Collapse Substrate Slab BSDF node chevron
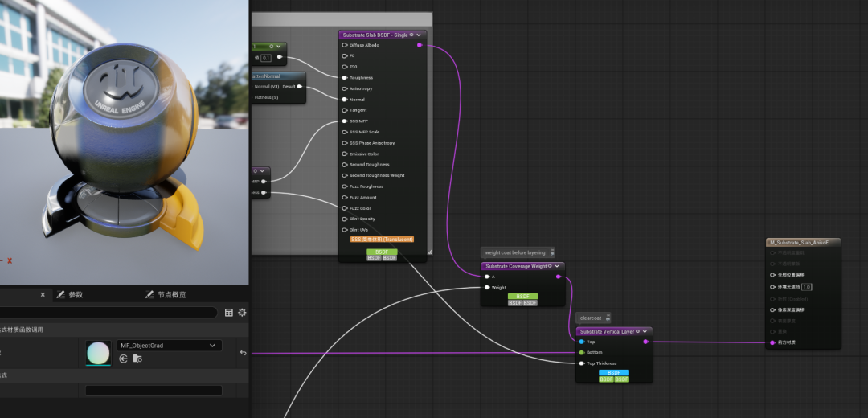The height and width of the screenshot is (418, 868). (x=419, y=35)
